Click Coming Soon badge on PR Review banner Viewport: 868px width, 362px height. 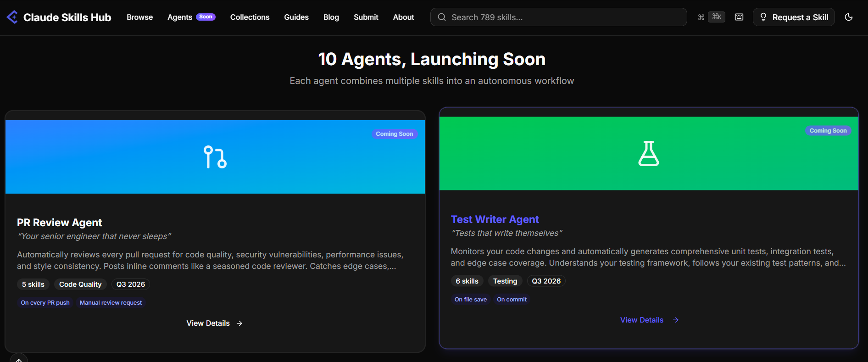pyautogui.click(x=395, y=134)
